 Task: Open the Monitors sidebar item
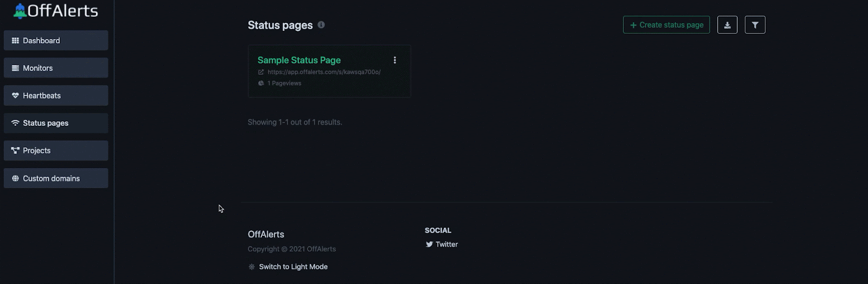tap(56, 68)
